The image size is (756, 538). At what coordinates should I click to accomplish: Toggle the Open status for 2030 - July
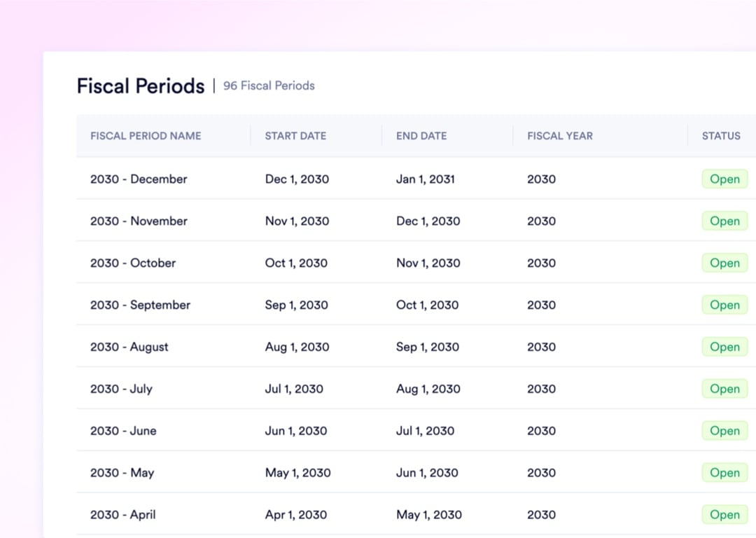(x=724, y=389)
